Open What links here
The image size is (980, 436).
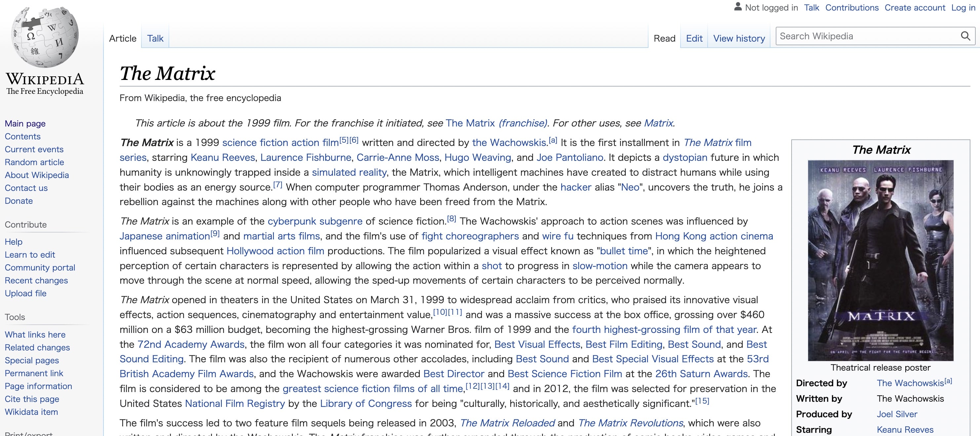tap(35, 335)
